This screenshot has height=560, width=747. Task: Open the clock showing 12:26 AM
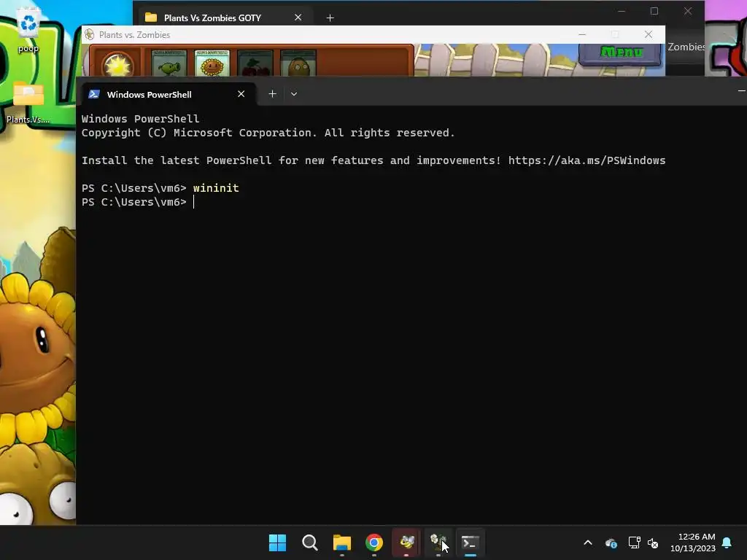click(x=693, y=542)
